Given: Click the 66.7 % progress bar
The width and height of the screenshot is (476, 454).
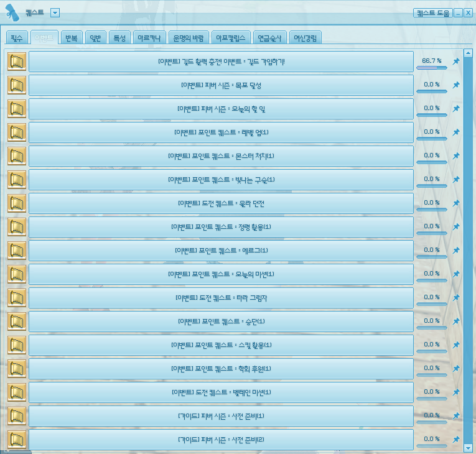Looking at the screenshot, I should pos(431,68).
